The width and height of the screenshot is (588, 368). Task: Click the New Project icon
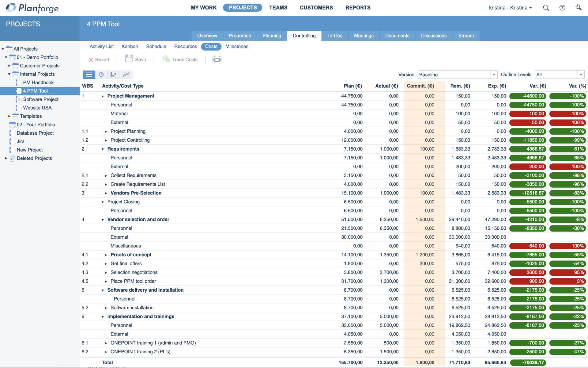pyautogui.click(x=12, y=150)
